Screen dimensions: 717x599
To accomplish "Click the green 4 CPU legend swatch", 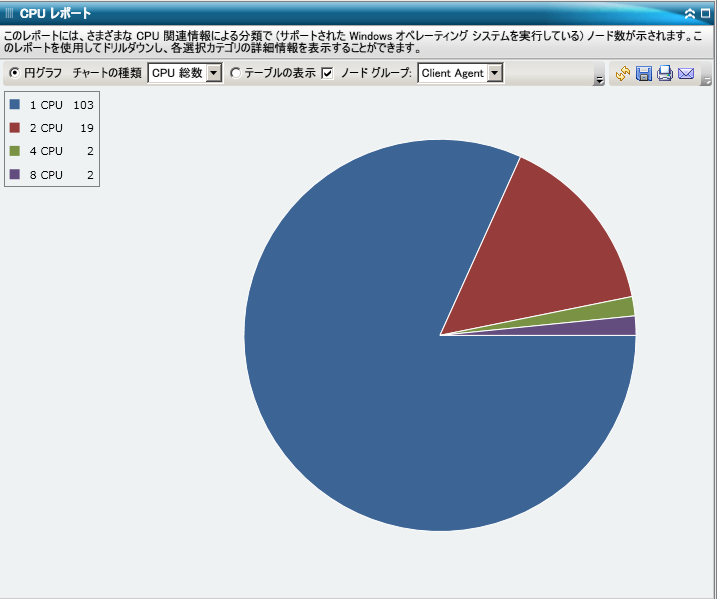I will pos(15,151).
